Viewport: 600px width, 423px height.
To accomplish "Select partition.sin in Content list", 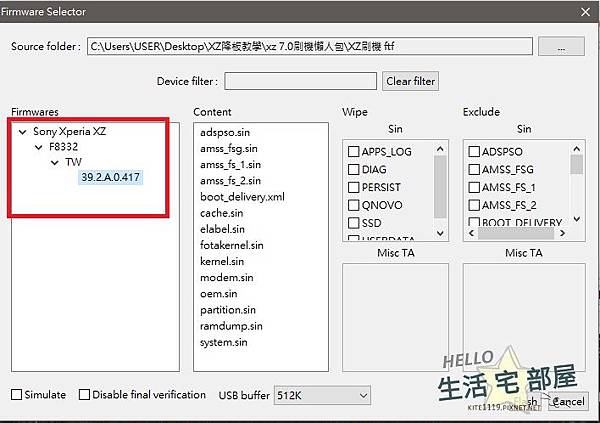I will 228,310.
